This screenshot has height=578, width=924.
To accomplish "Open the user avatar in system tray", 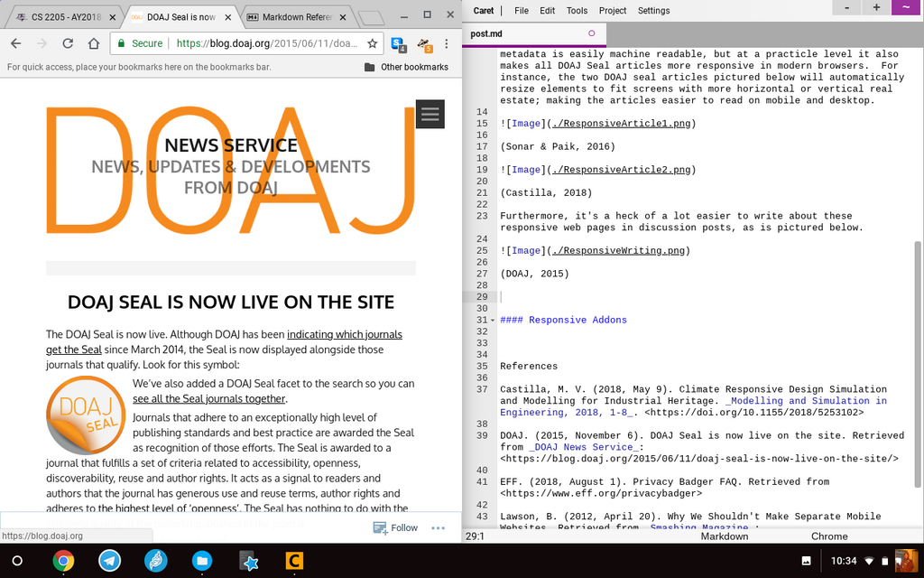I will pyautogui.click(x=906, y=561).
